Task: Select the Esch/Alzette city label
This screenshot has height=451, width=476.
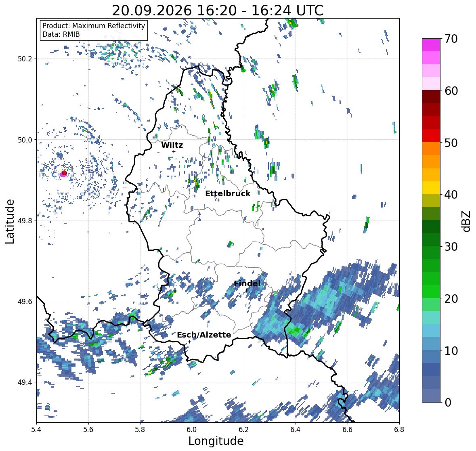Action: [x=204, y=335]
